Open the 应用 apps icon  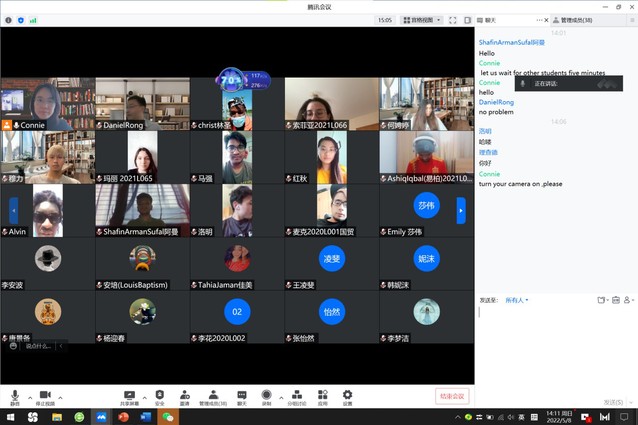(x=323, y=396)
